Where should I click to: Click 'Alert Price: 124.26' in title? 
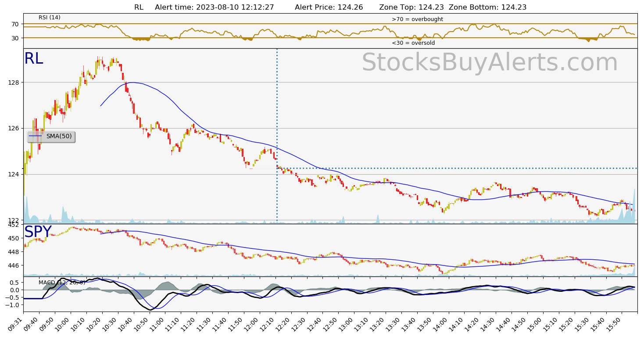[x=329, y=7]
